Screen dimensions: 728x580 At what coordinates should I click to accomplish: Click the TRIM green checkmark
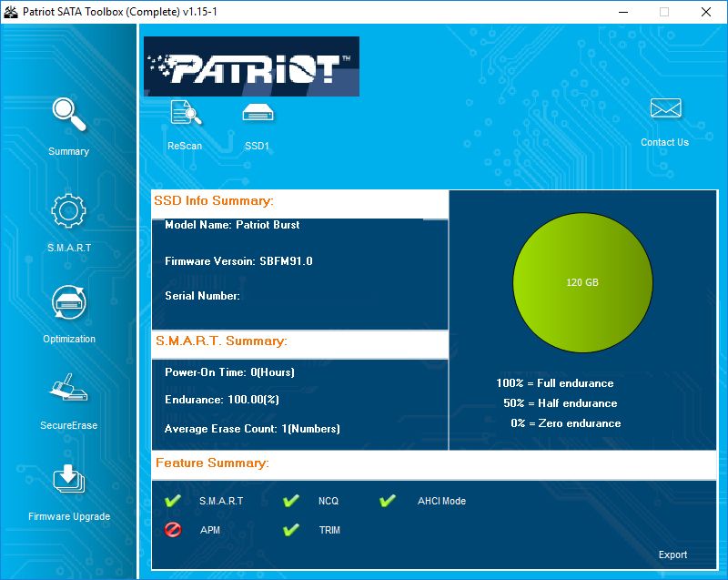[291, 530]
